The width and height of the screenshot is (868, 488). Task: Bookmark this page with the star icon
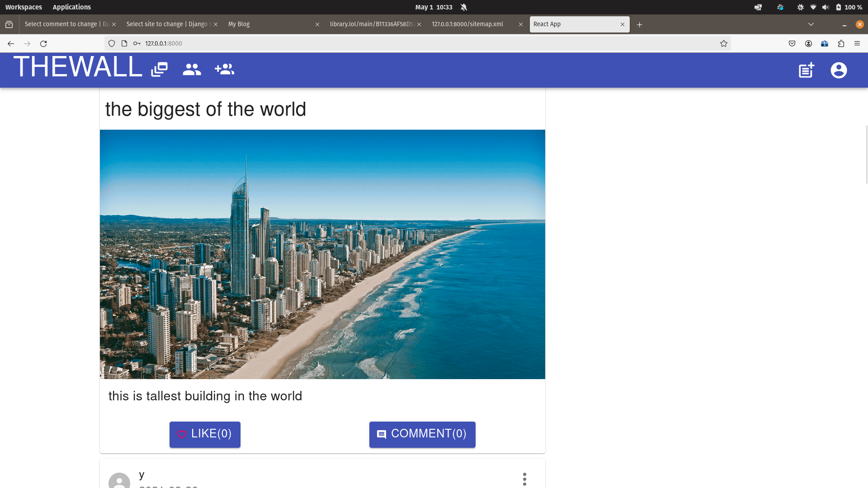tap(724, 43)
